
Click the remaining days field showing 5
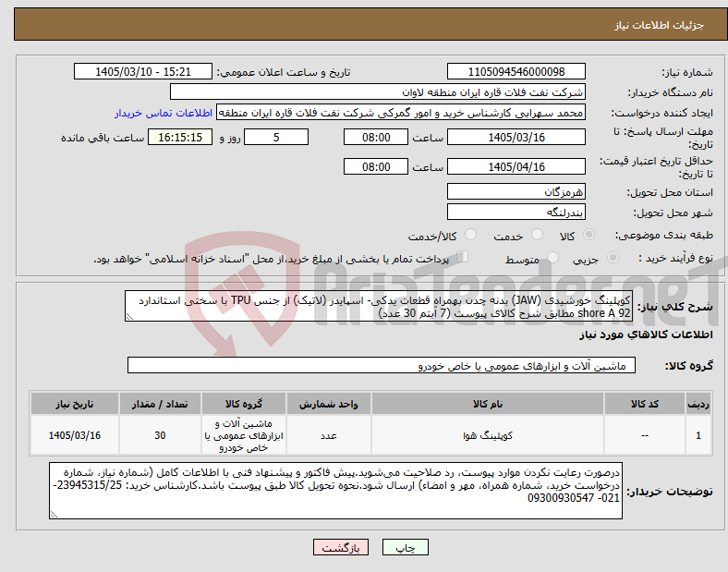click(x=276, y=137)
